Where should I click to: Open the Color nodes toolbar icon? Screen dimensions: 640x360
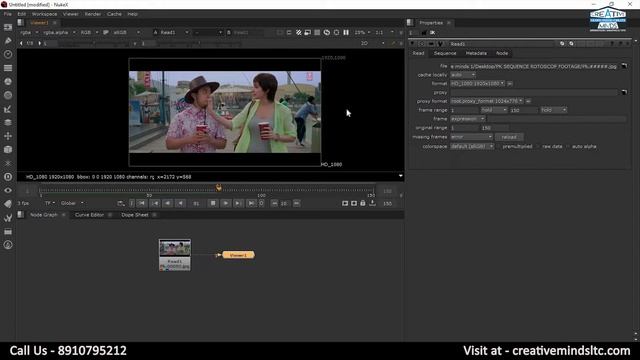tap(8, 82)
